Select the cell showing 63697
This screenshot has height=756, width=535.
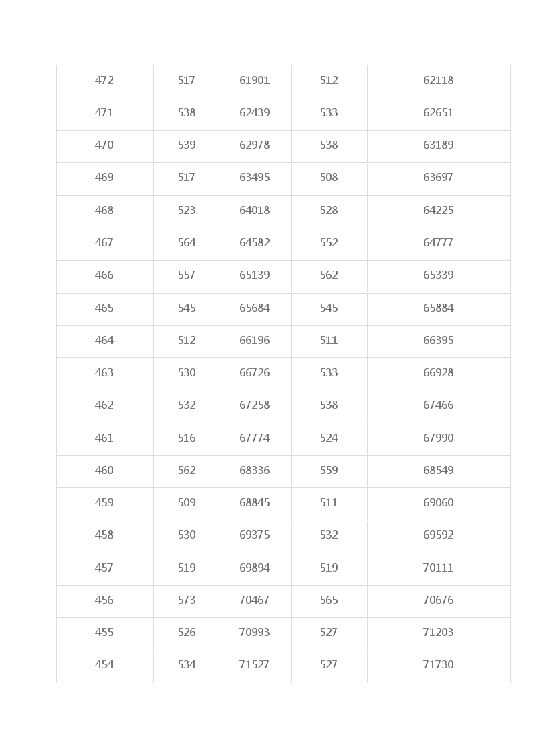(x=439, y=178)
